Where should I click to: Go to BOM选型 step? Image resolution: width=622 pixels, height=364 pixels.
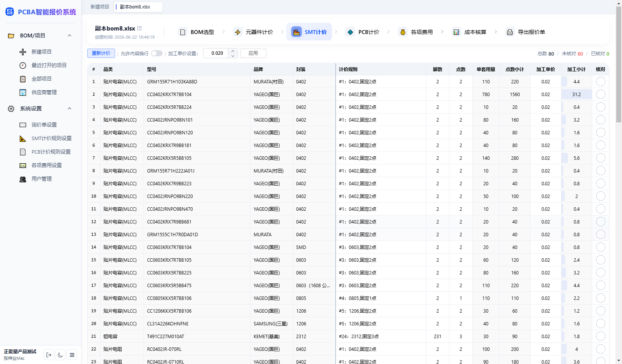(x=196, y=32)
